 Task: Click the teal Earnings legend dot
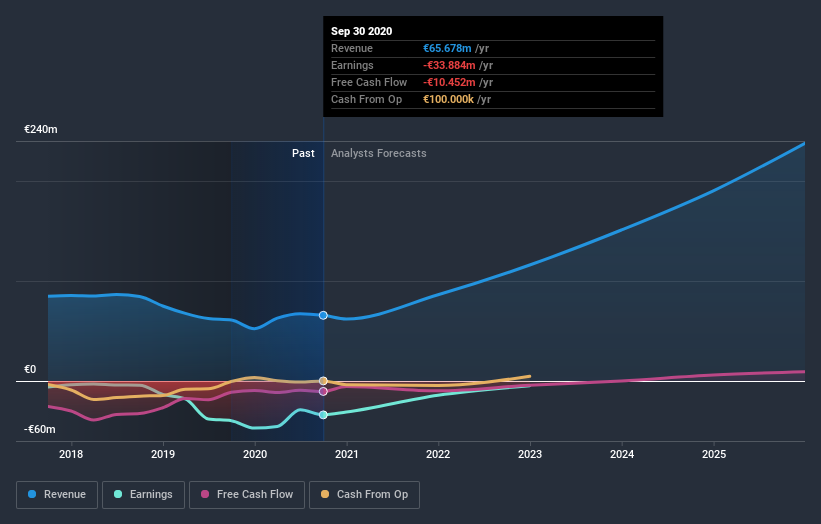pyautogui.click(x=118, y=494)
